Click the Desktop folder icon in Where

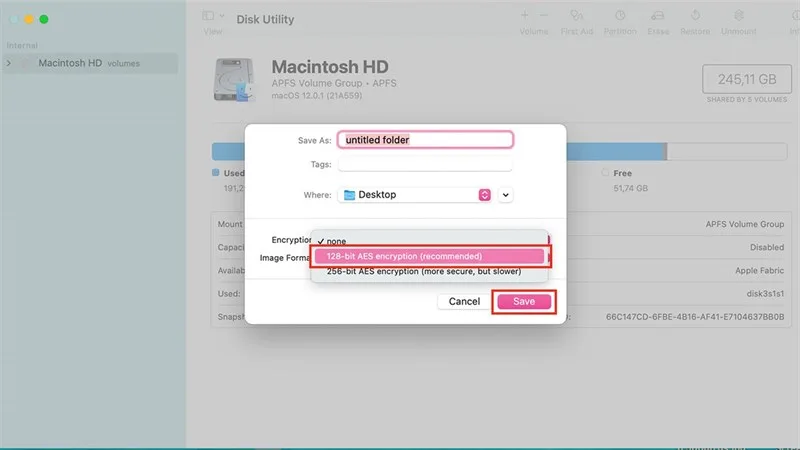349,195
